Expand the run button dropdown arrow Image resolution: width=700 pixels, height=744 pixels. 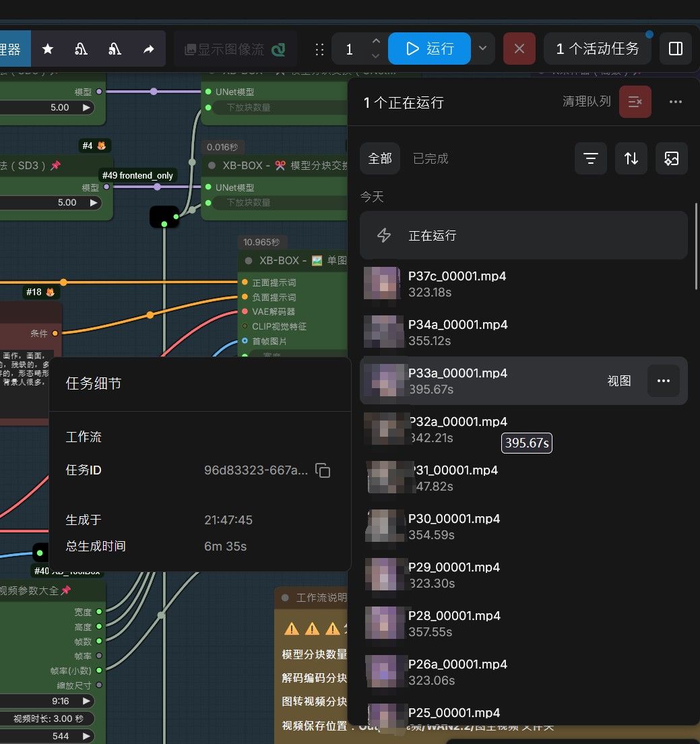coord(483,49)
